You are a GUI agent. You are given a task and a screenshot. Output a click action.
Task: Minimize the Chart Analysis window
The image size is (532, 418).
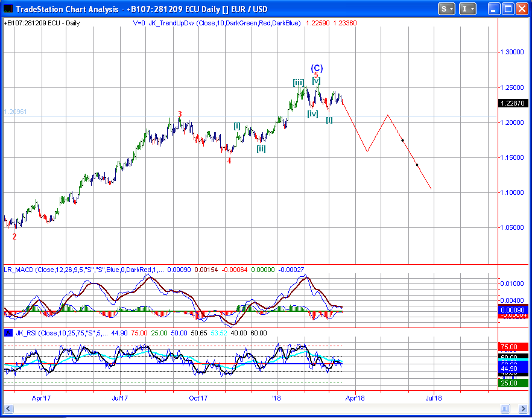pyautogui.click(x=495, y=9)
